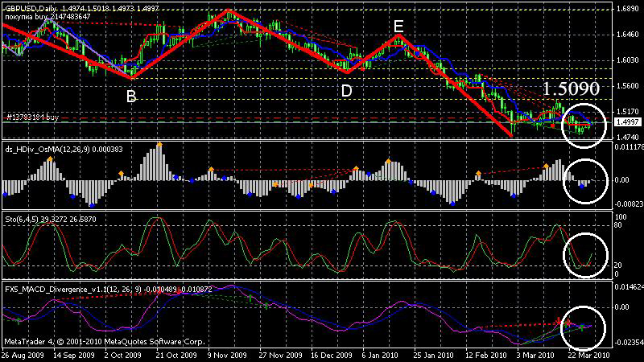
Task: Click the 100 level on Stochastic scale
Action: coord(621,216)
